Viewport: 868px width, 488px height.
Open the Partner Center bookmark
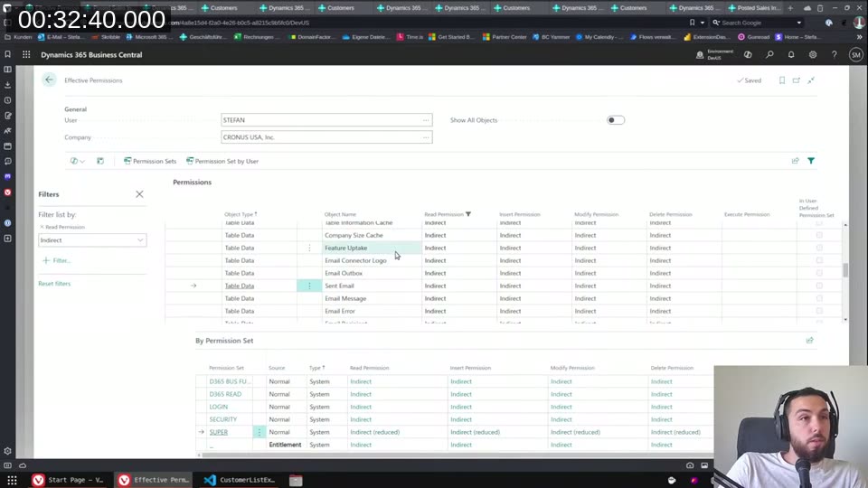(x=505, y=37)
